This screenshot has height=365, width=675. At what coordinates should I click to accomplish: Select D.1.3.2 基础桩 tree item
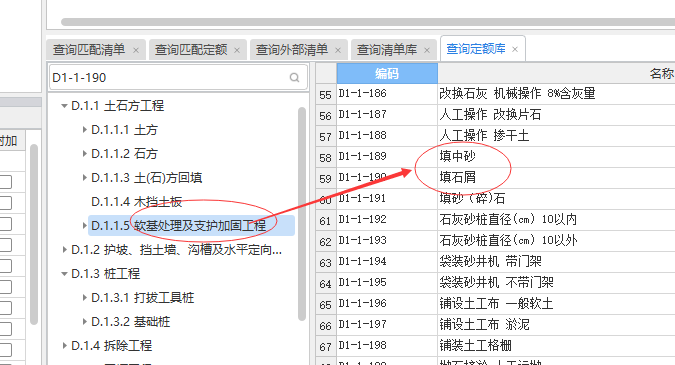pos(130,322)
